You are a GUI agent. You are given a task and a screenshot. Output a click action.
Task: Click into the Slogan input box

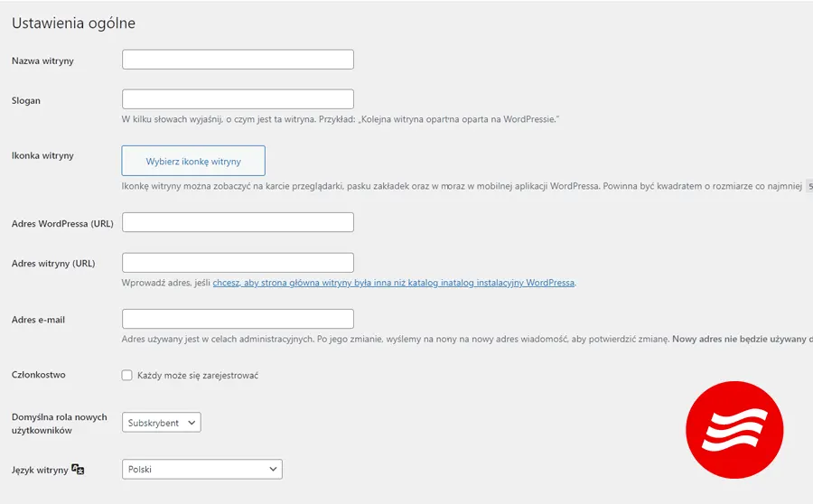(x=238, y=99)
